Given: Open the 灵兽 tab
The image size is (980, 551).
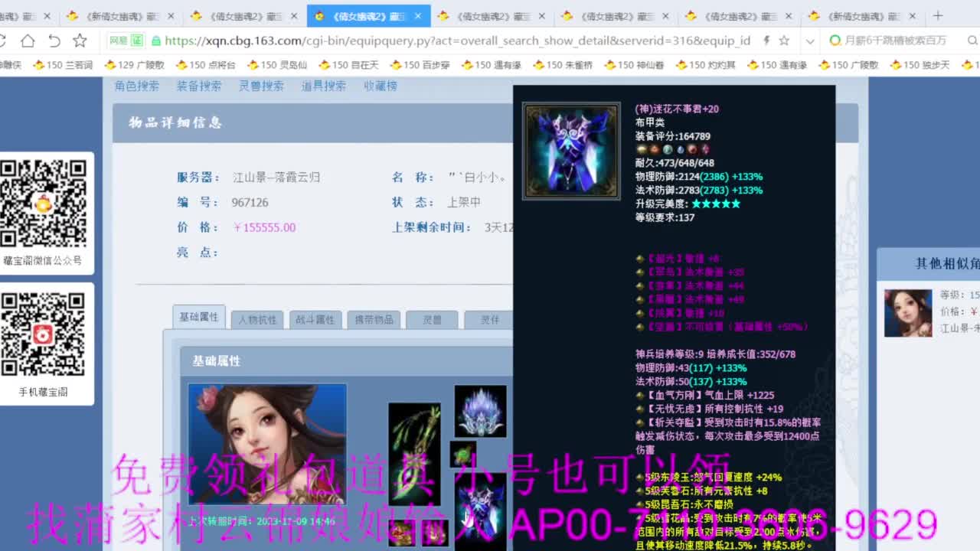Looking at the screenshot, I should (x=432, y=320).
